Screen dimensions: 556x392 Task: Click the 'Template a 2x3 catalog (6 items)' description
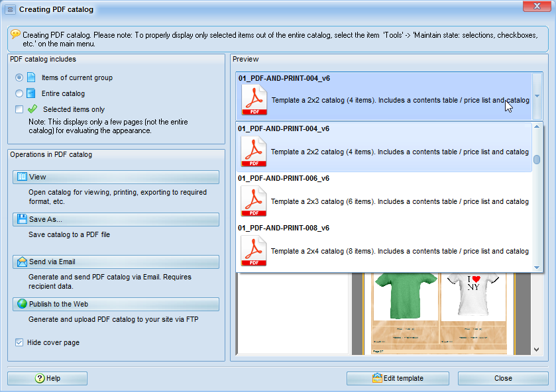(x=400, y=201)
